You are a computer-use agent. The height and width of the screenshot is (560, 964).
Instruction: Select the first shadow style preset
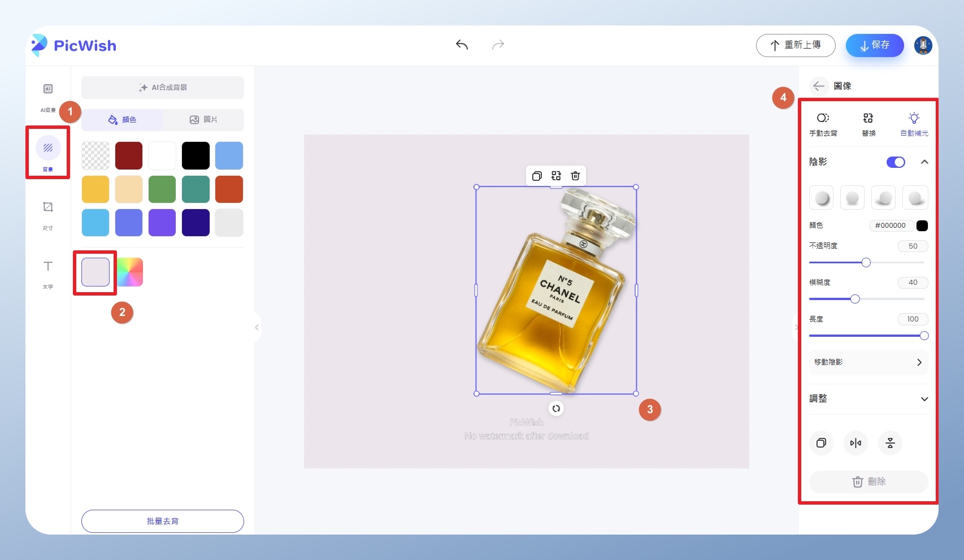pos(821,198)
